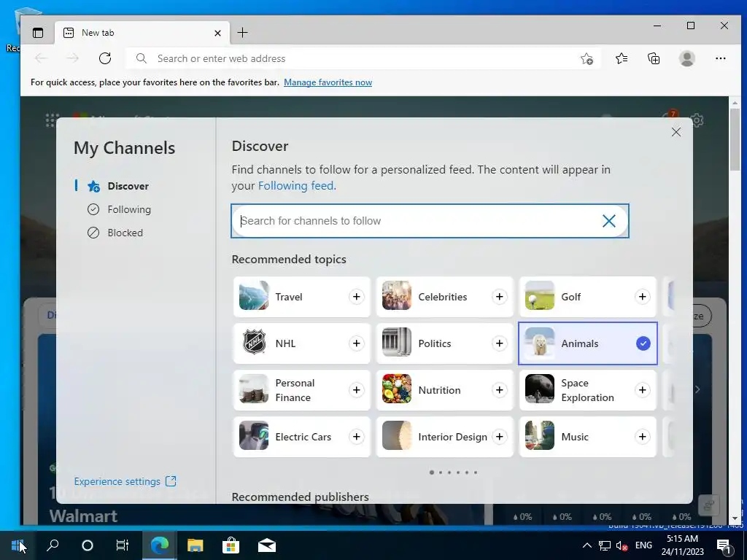Follow the Golf topic with its plus button
747x560 pixels.
[x=642, y=297]
